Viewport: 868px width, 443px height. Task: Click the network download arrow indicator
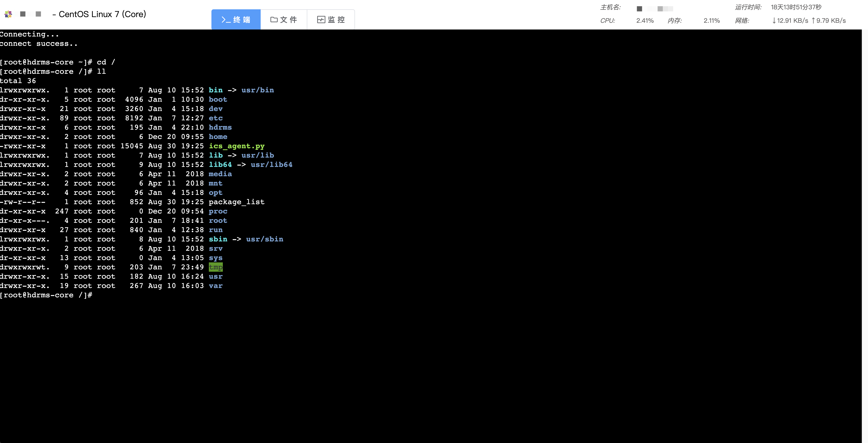774,20
